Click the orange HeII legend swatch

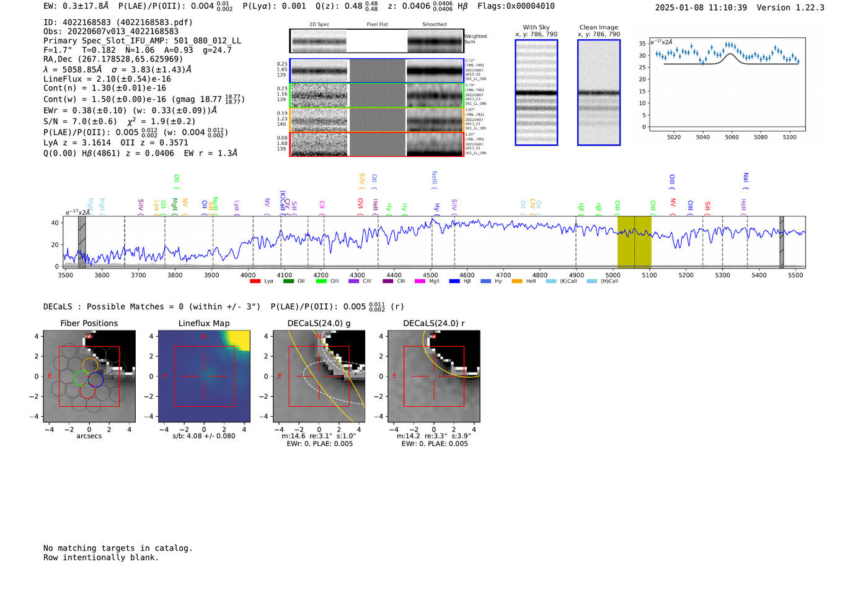point(517,282)
